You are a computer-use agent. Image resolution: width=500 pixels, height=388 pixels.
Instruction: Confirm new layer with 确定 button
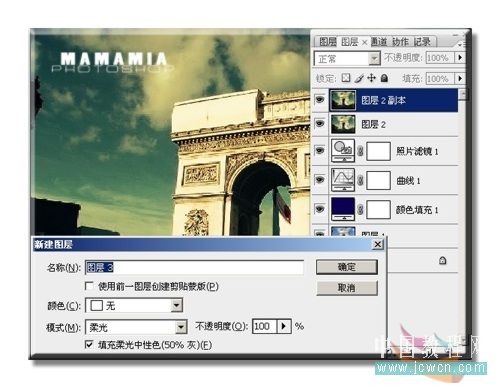(347, 267)
